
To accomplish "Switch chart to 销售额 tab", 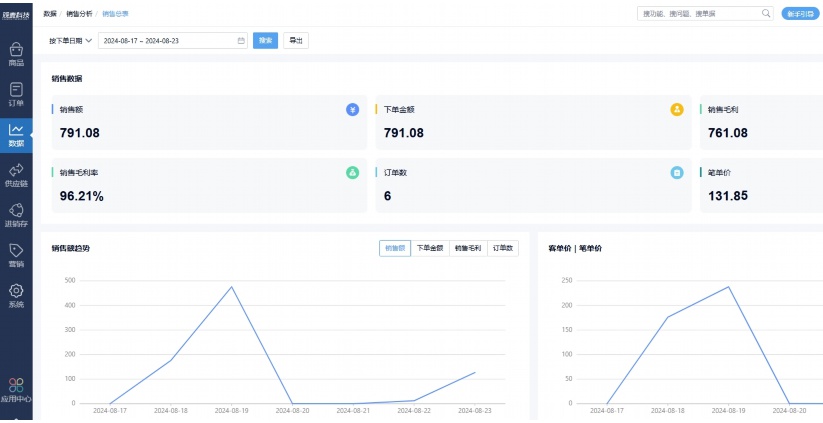I will coord(395,248).
